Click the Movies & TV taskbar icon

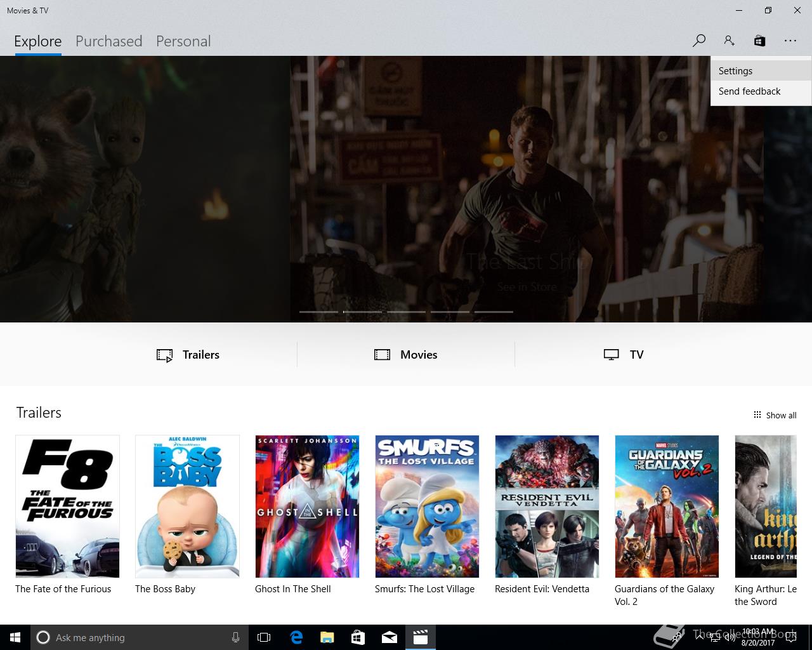click(421, 637)
